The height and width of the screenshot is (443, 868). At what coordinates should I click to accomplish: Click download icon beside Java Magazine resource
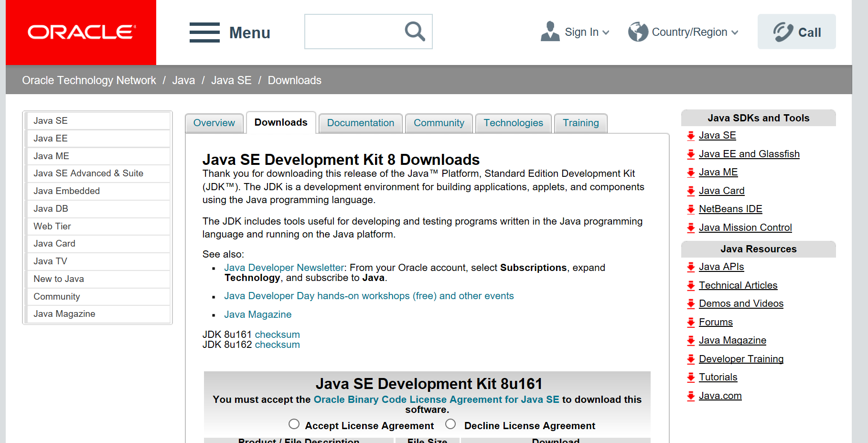click(x=691, y=341)
